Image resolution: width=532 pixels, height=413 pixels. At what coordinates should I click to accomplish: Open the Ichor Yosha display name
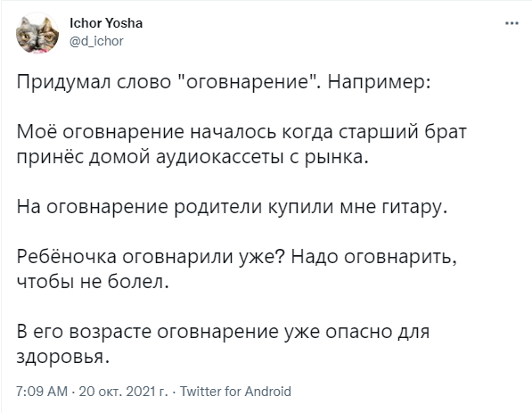point(106,23)
